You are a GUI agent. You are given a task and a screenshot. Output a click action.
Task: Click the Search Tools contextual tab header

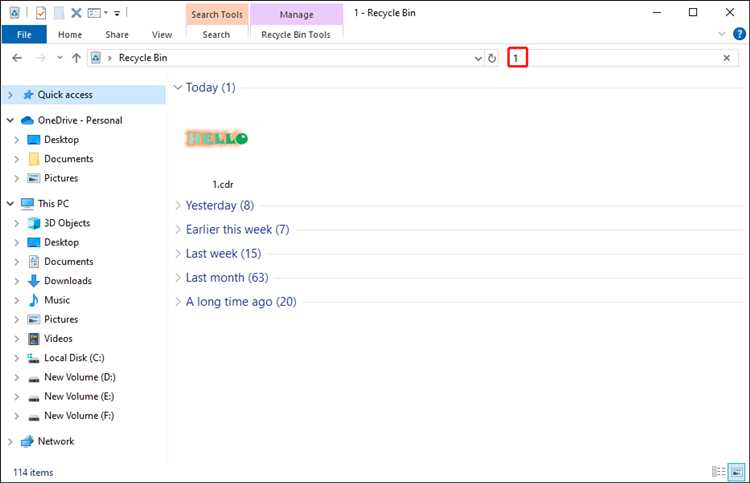[x=217, y=14]
